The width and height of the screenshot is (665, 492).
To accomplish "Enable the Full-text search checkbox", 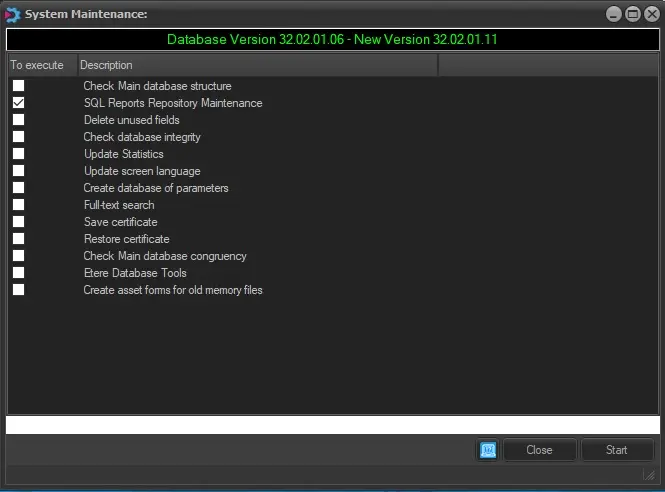I will pyautogui.click(x=19, y=205).
